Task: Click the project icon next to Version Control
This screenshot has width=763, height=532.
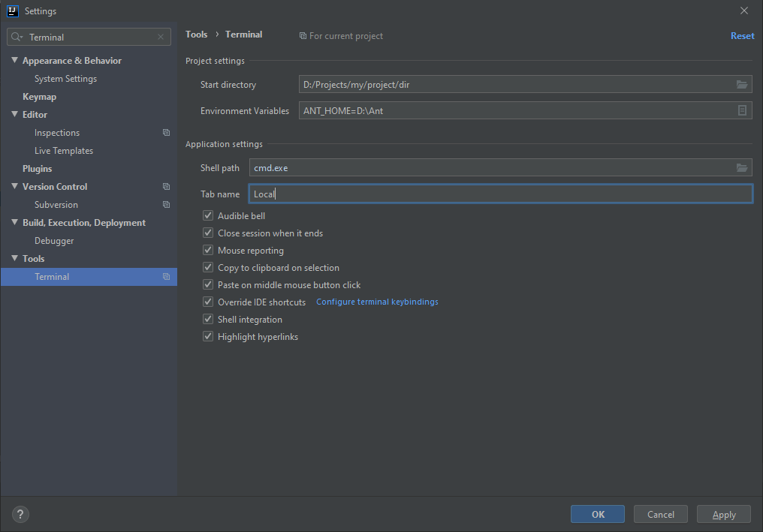Action: [x=166, y=186]
